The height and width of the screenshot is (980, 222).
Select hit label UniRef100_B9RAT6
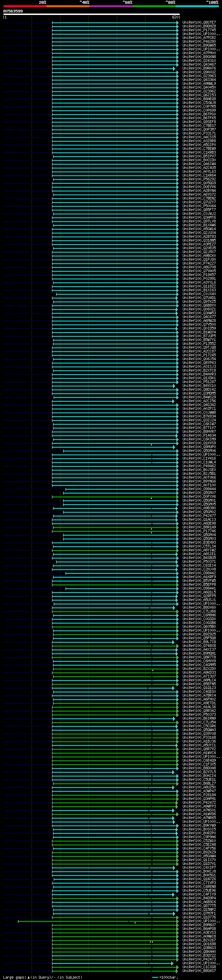[199, 68]
